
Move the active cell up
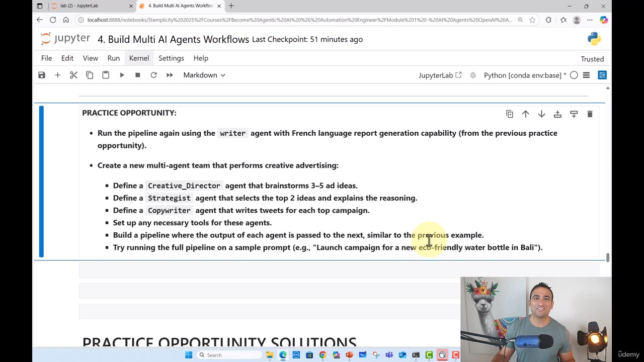click(x=526, y=114)
